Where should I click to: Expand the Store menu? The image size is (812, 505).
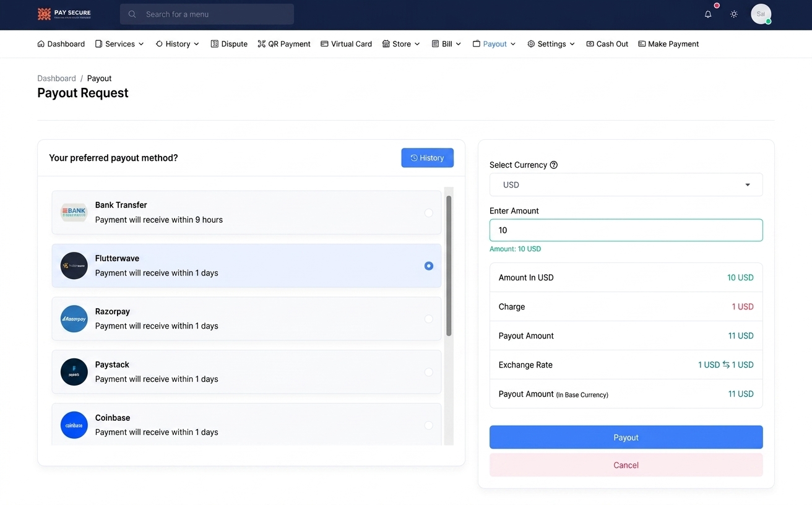point(402,44)
